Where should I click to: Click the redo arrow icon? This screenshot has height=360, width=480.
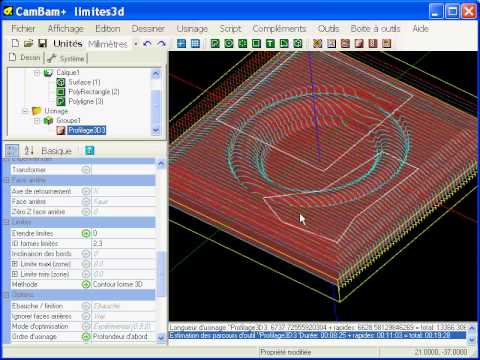162,44
